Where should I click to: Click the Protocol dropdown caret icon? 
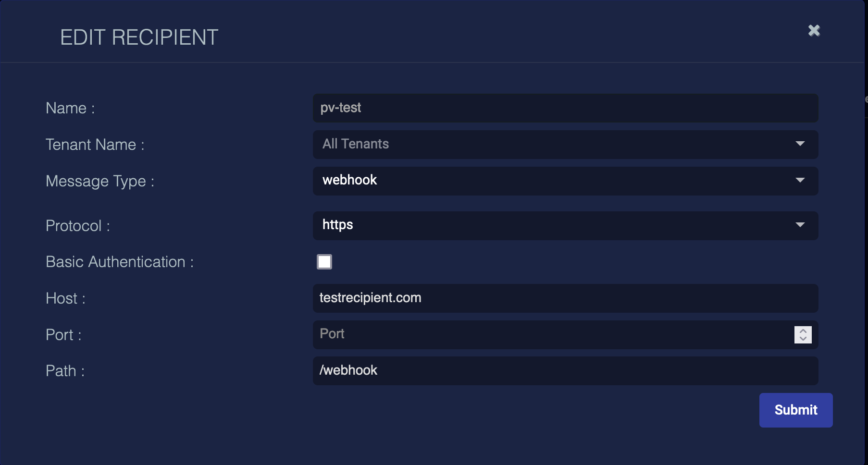coord(800,225)
